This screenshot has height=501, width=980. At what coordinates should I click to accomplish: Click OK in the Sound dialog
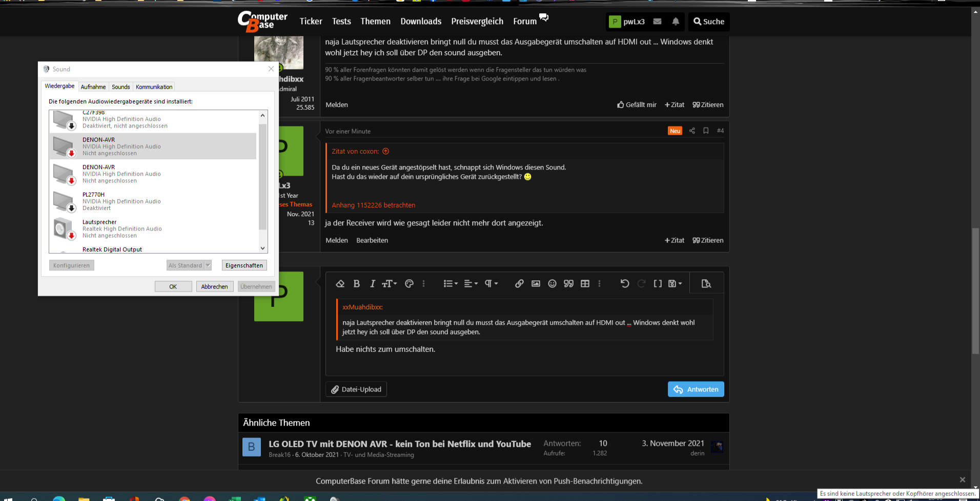point(173,286)
